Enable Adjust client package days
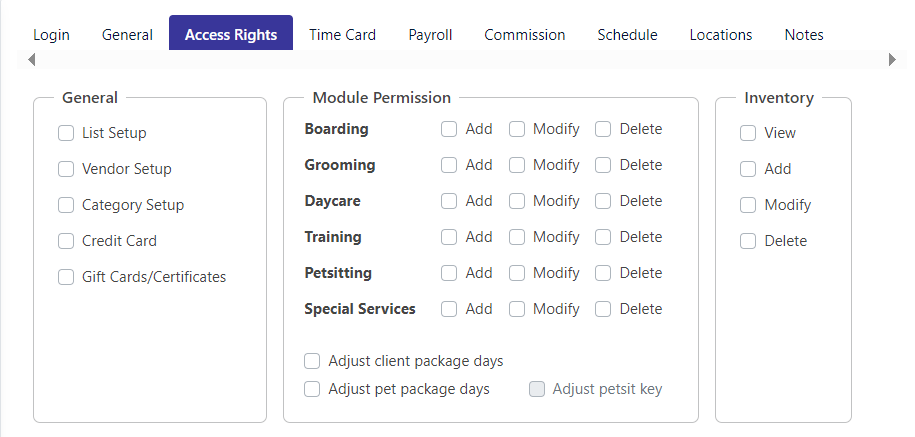Screen dimensions: 915x437 [x=312, y=361]
